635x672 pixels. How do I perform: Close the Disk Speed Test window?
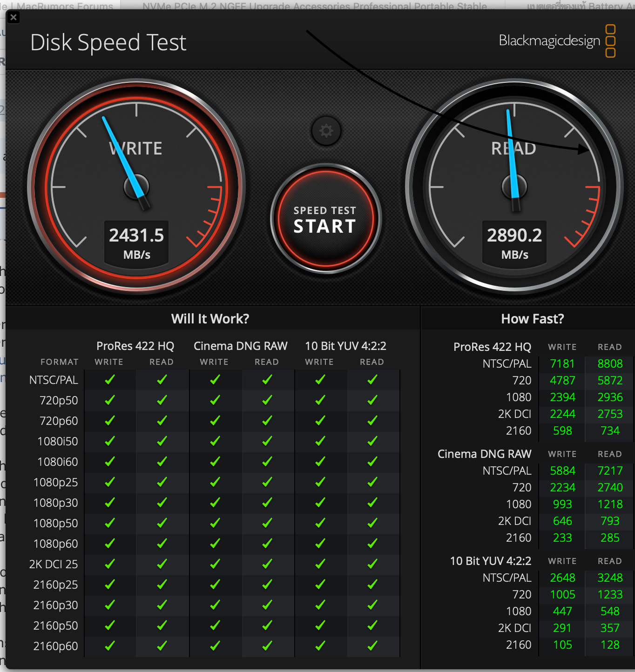(x=14, y=18)
